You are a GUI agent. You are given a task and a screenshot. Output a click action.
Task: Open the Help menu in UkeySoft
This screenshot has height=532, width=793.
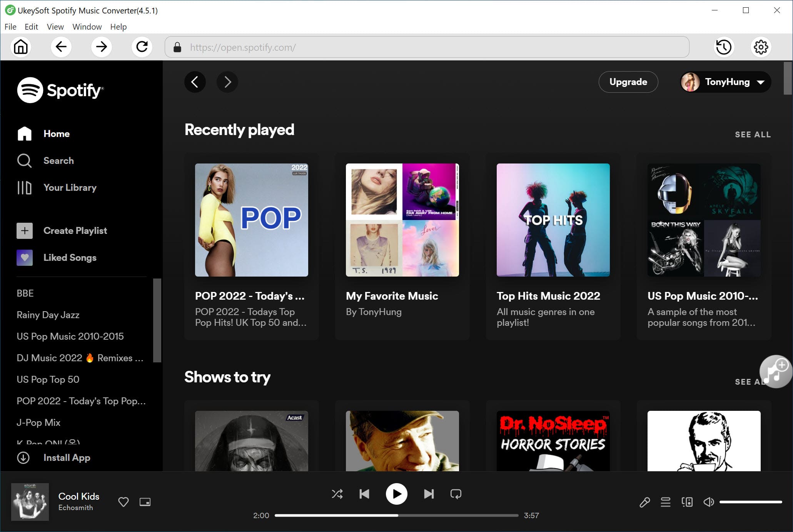click(119, 27)
